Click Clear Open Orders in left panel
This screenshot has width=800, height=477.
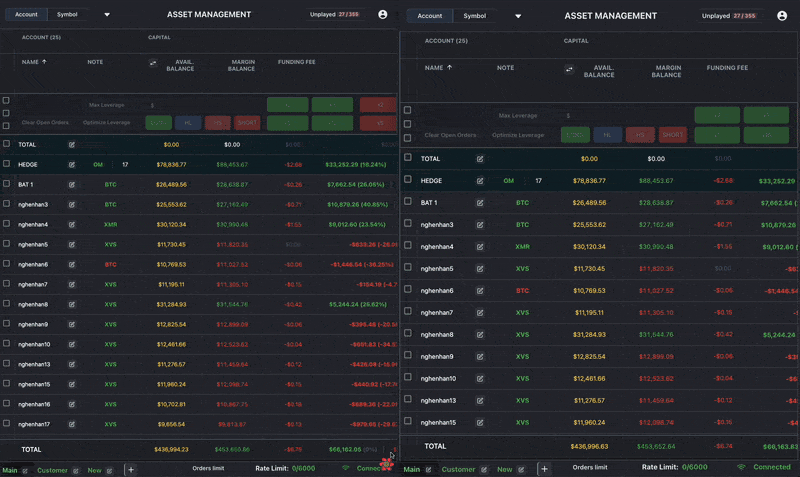[x=45, y=122]
